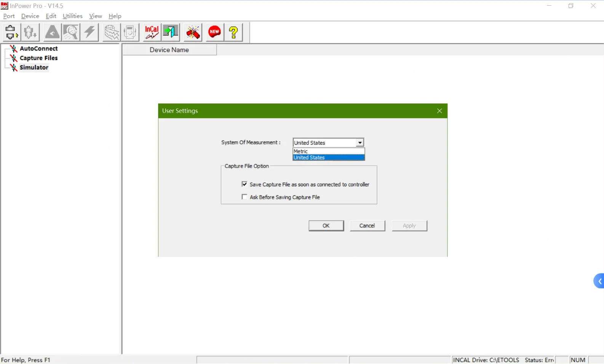This screenshot has height=364, width=604.
Task: Click the grayed magnifier search toolbar icon
Action: [71, 32]
